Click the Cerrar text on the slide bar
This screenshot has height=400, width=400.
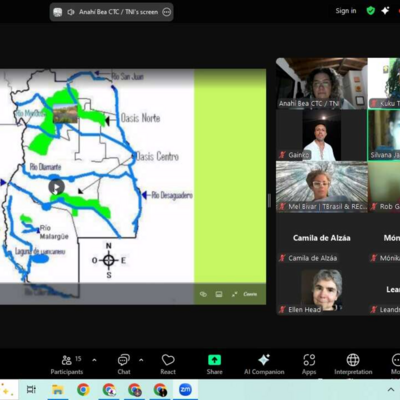click(250, 294)
